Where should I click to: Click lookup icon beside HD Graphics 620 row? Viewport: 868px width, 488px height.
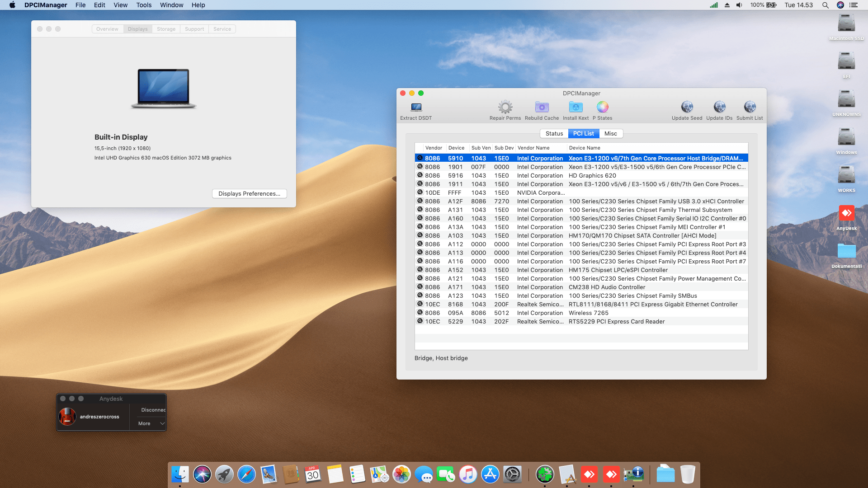(420, 175)
